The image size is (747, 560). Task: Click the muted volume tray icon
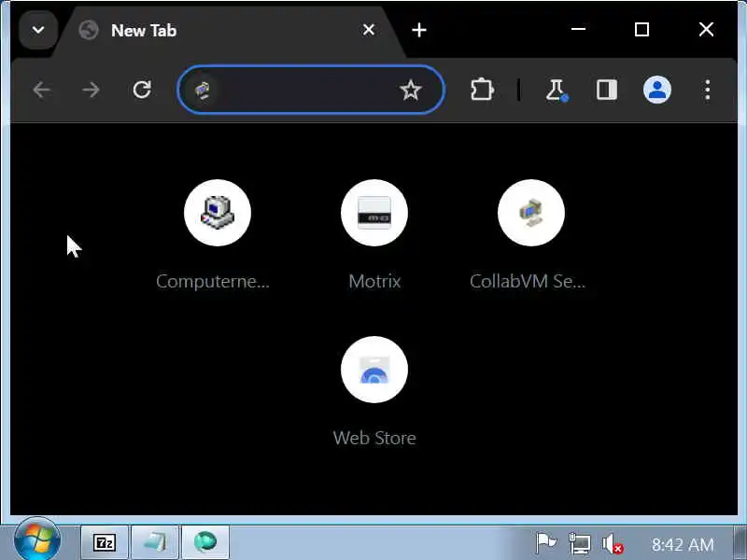613,544
